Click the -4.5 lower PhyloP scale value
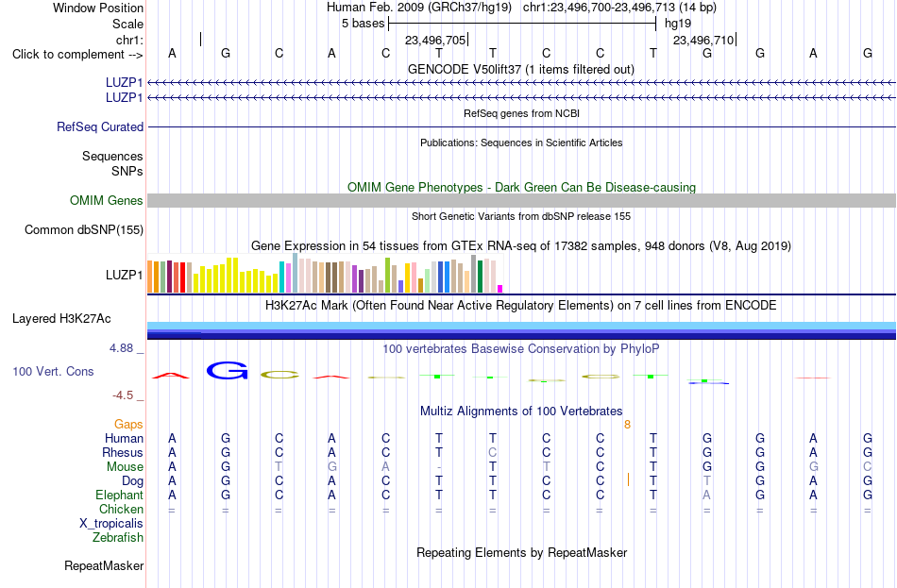 tap(123, 395)
